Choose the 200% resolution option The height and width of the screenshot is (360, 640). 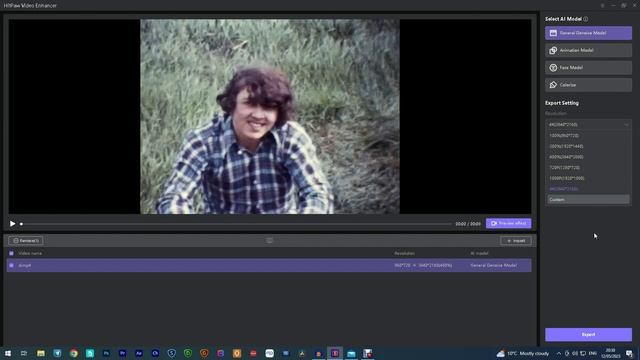588,146
